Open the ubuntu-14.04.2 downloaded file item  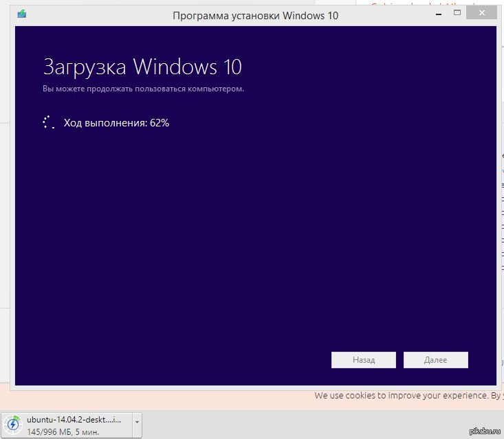coord(75,419)
